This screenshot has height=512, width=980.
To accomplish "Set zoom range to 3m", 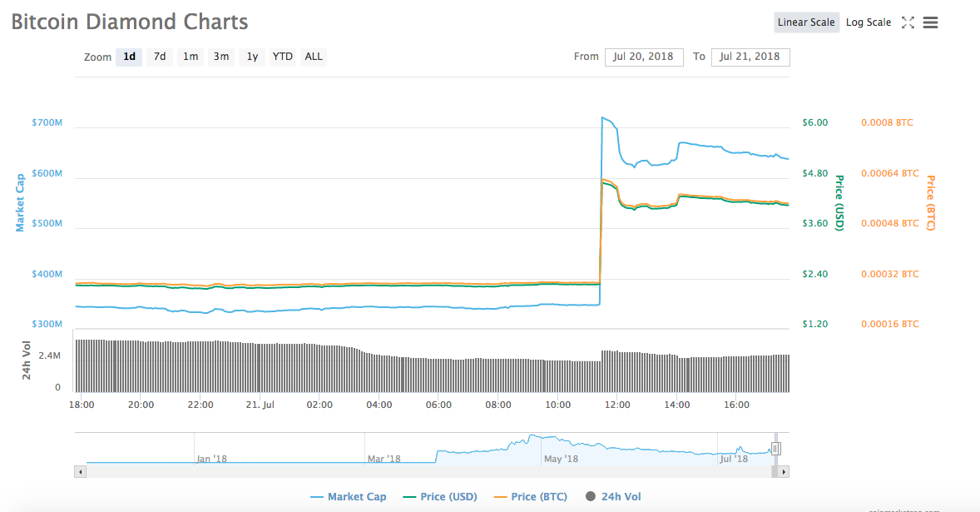I will click(x=221, y=57).
